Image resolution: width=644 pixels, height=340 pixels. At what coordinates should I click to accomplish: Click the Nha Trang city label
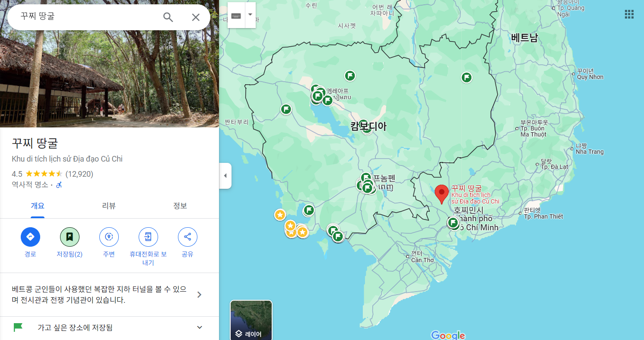tap(590, 152)
